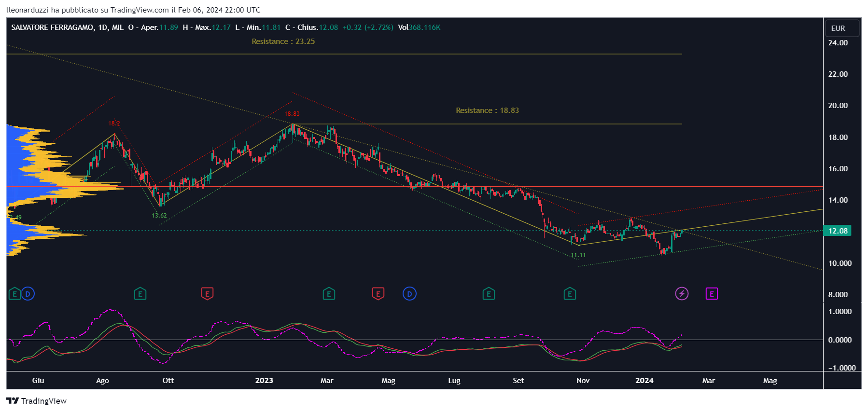This screenshot has height=412, width=868.
Task: Click the 16.00 price axis label
Action: pos(838,169)
